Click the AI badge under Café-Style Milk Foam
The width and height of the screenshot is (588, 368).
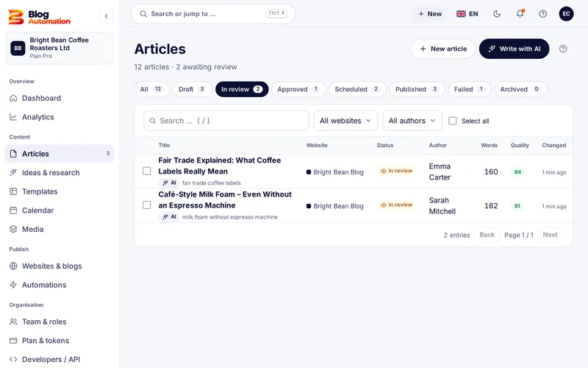169,217
